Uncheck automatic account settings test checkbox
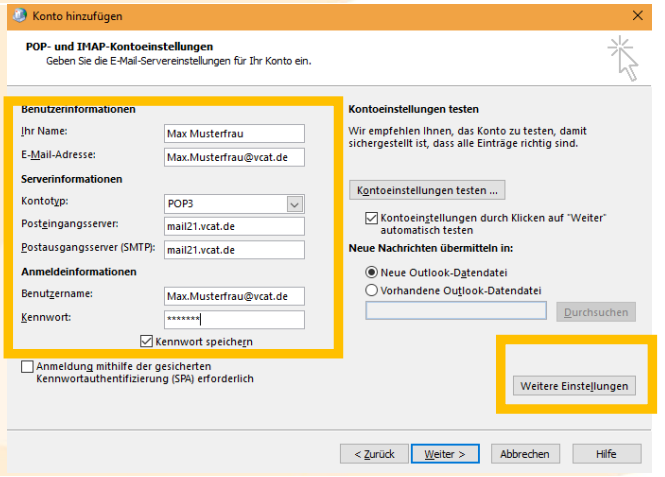665x477 pixels. click(x=372, y=219)
